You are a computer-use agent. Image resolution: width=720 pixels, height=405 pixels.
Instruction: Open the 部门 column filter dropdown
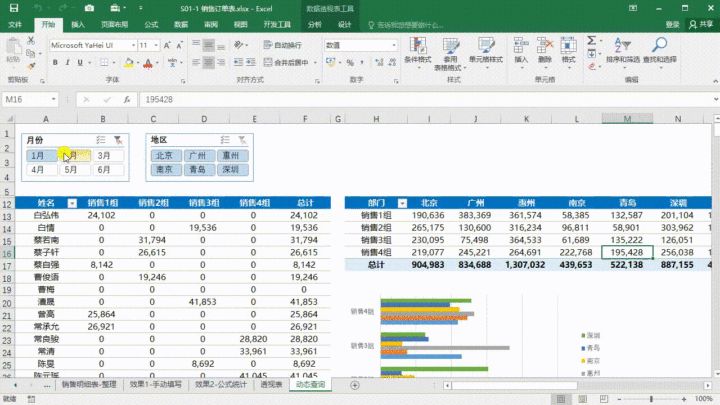(x=402, y=203)
